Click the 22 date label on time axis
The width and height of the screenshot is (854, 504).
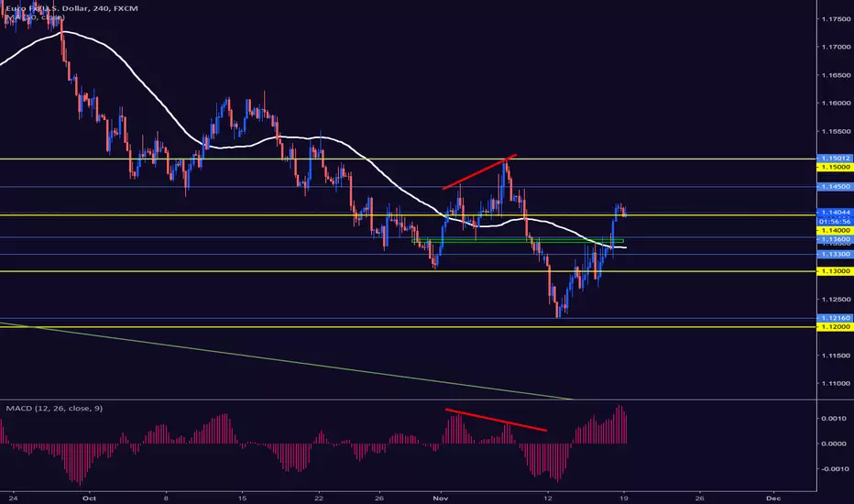pyautogui.click(x=319, y=498)
